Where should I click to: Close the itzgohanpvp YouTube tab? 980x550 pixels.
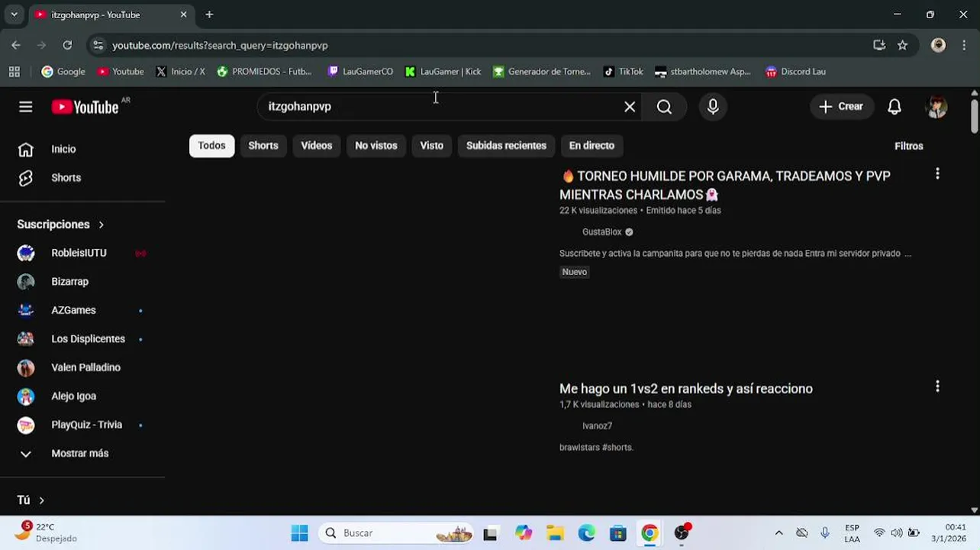click(x=183, y=15)
